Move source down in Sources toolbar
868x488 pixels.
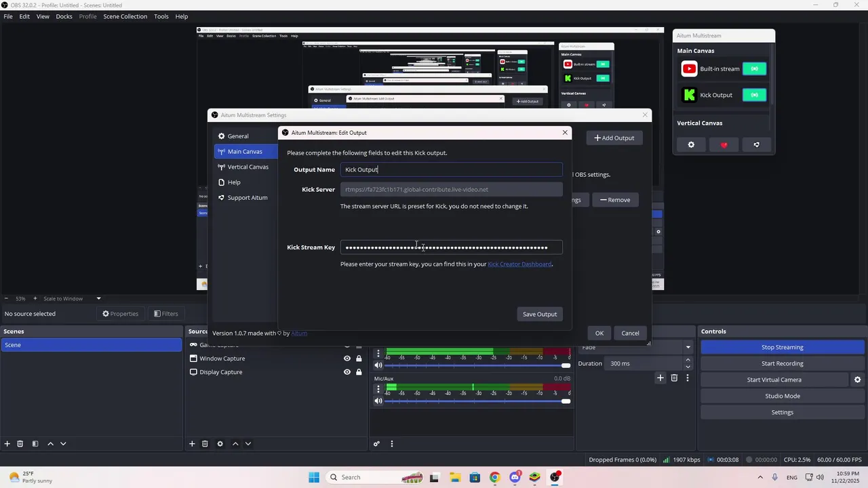[x=248, y=444]
